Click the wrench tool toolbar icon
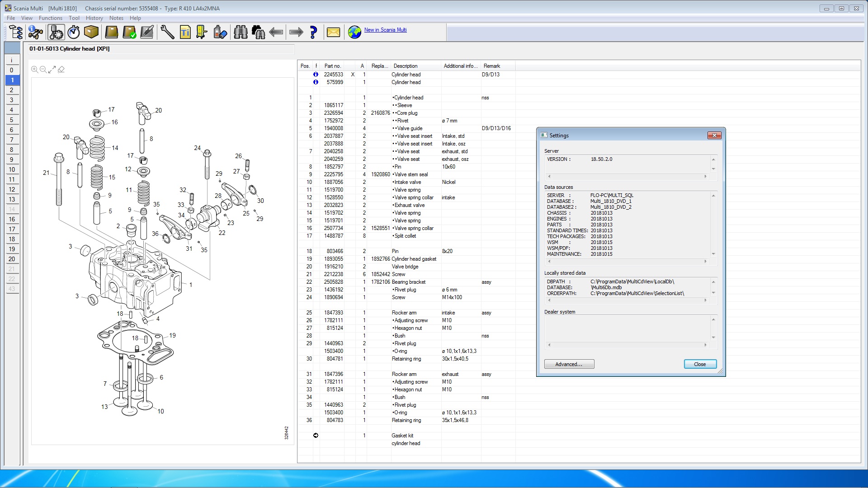The height and width of the screenshot is (488, 868). [167, 32]
